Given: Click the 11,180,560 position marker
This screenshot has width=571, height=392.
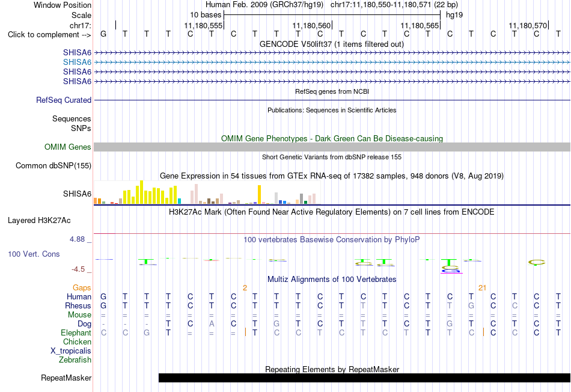Looking at the screenshot, I should (x=311, y=25).
